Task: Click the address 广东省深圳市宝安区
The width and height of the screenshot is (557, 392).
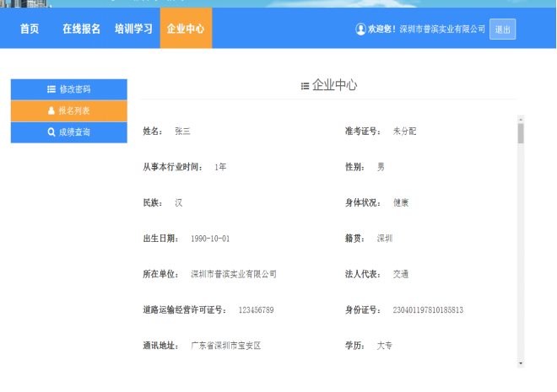Action: point(226,346)
